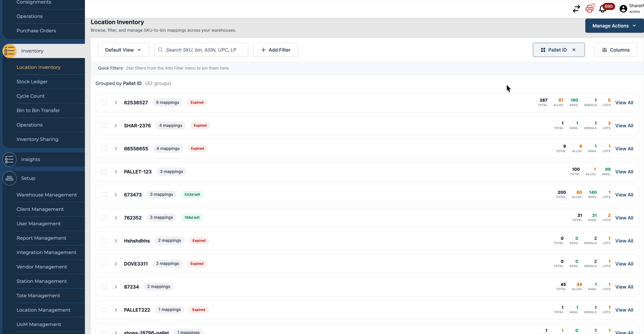Tick the checkbox for pallet 66556655
The width and height of the screenshot is (644, 334).
click(104, 149)
